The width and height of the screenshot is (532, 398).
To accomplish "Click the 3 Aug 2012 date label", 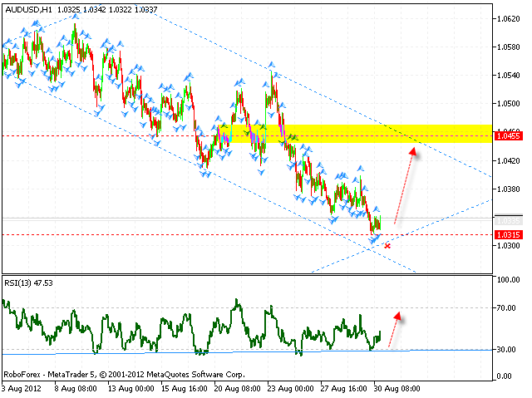I will 22,388.
